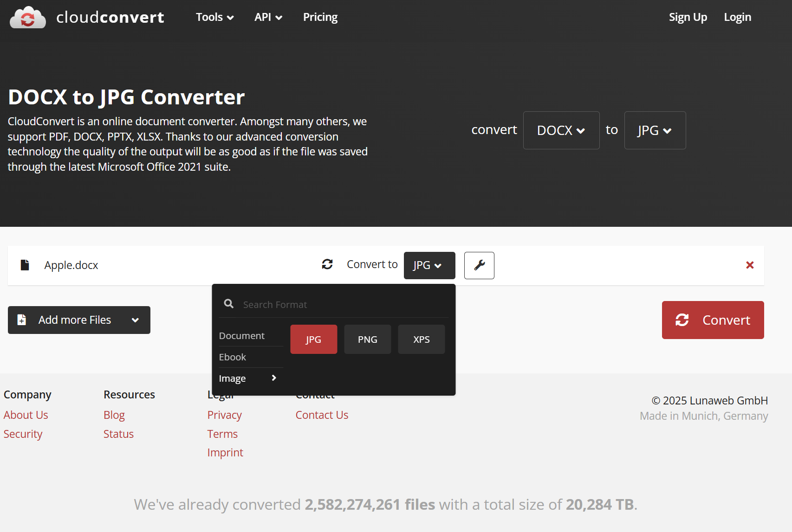Screen dimensions: 792x532
Task: Open the API dropdown menu
Action: 268,17
